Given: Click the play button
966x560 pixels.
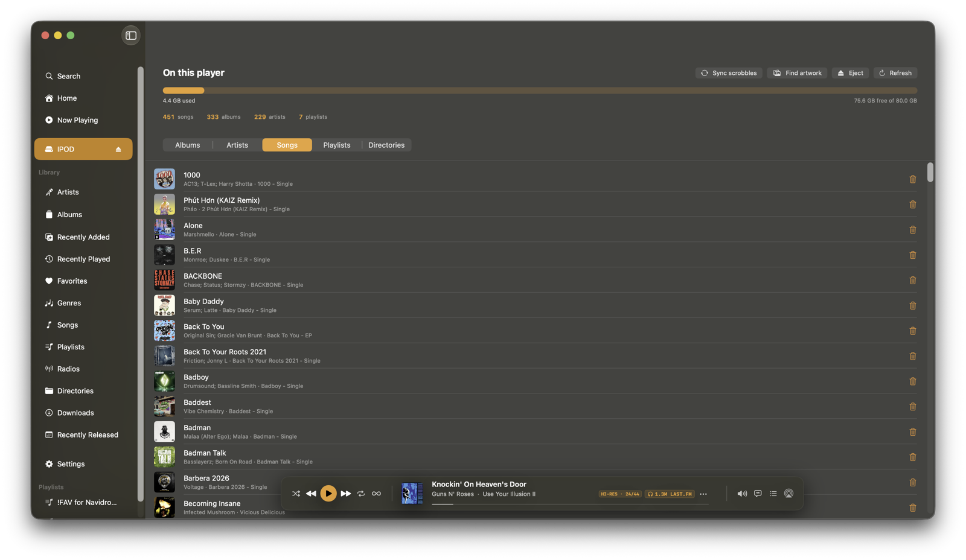Looking at the screenshot, I should coord(328,494).
